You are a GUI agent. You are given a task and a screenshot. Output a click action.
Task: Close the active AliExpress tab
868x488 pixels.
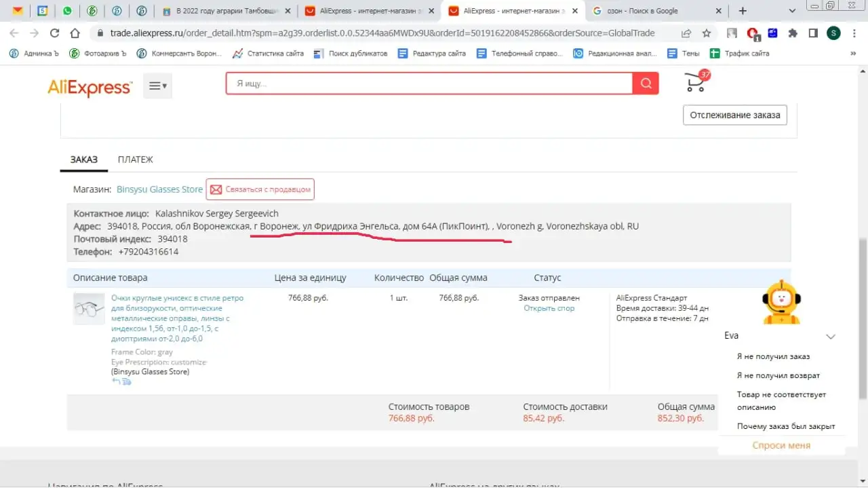(576, 11)
